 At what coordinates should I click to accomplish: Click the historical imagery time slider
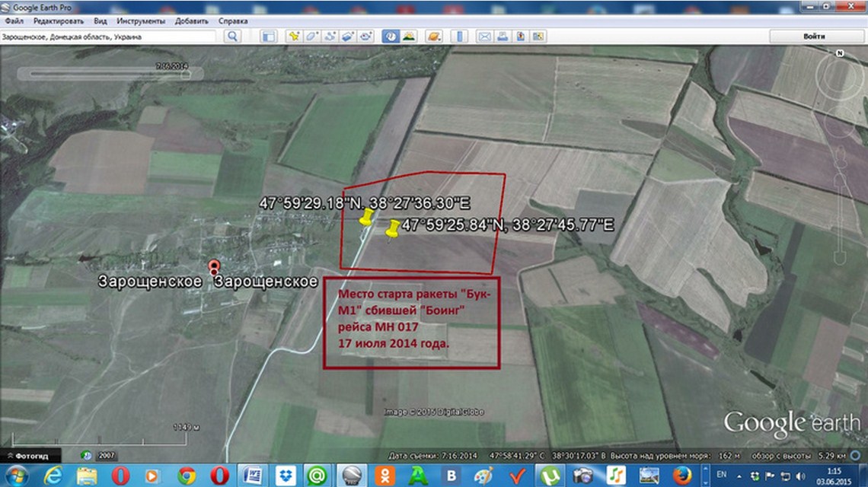107,74
